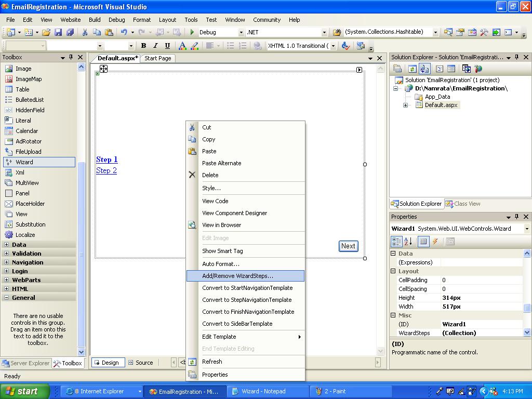Click the Events lightning icon in Properties
The image size is (532, 399).
point(435,242)
